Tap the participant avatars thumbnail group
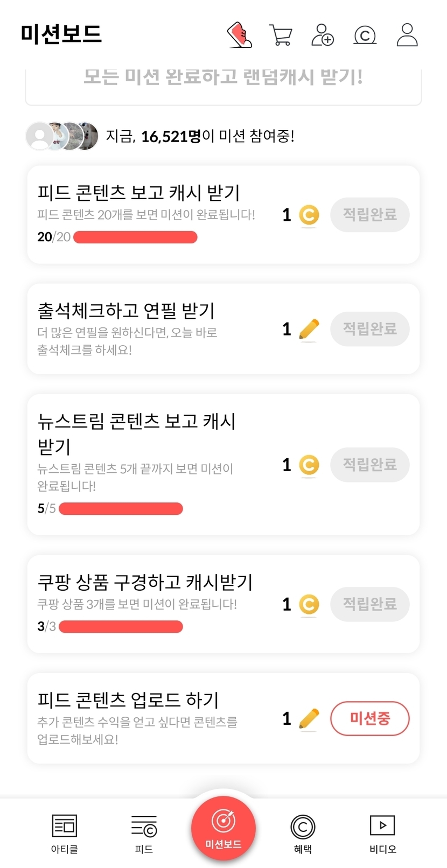 pyautogui.click(x=62, y=136)
